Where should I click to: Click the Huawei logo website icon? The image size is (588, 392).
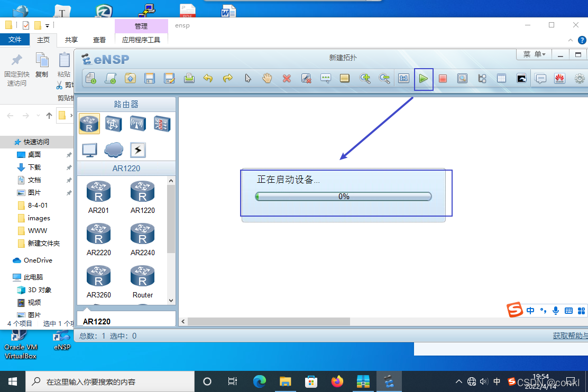tap(559, 78)
